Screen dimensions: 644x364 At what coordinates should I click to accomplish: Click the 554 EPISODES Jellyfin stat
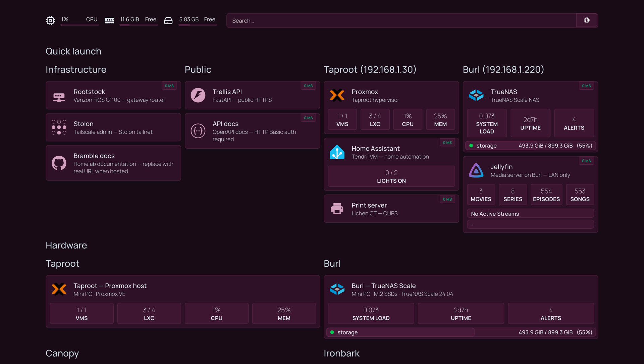coord(546,195)
